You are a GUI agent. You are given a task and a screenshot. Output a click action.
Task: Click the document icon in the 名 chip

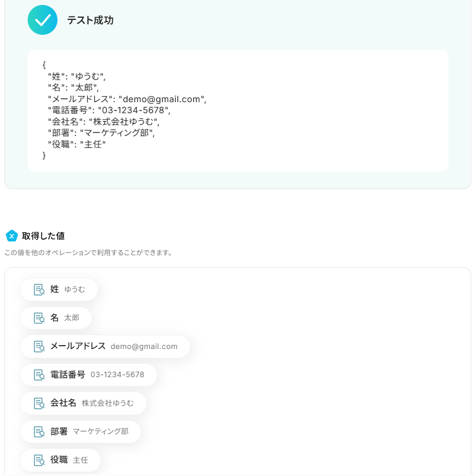(39, 318)
